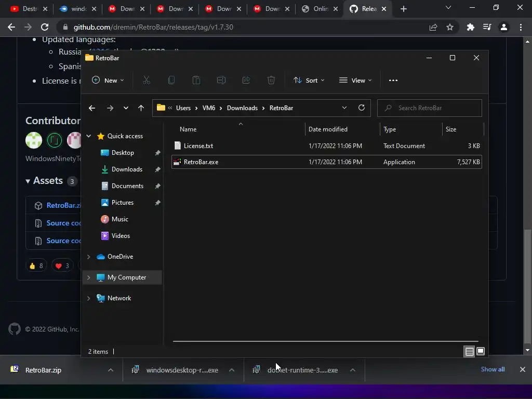Click the Copy icon in Explorer toolbar

(171, 81)
